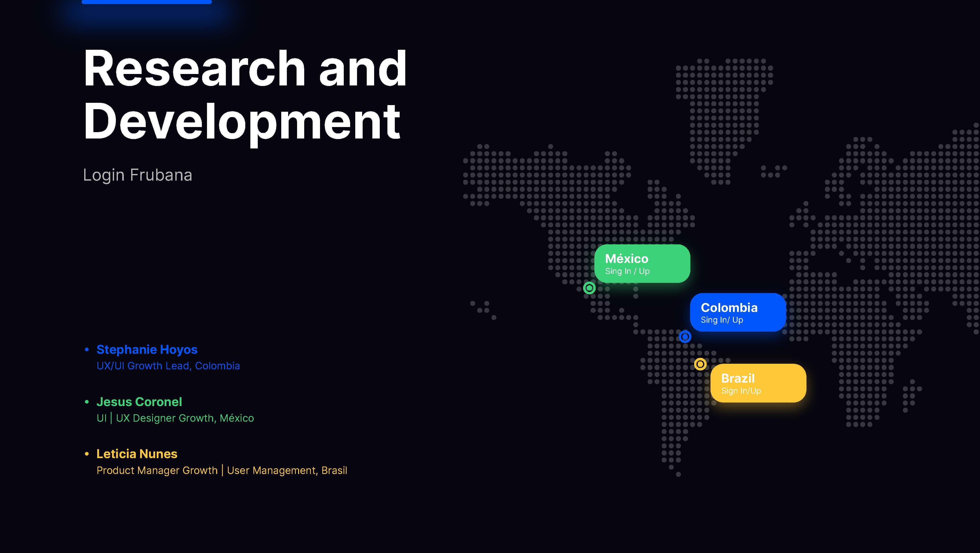Click the Leticia Nunes name

[x=137, y=454]
